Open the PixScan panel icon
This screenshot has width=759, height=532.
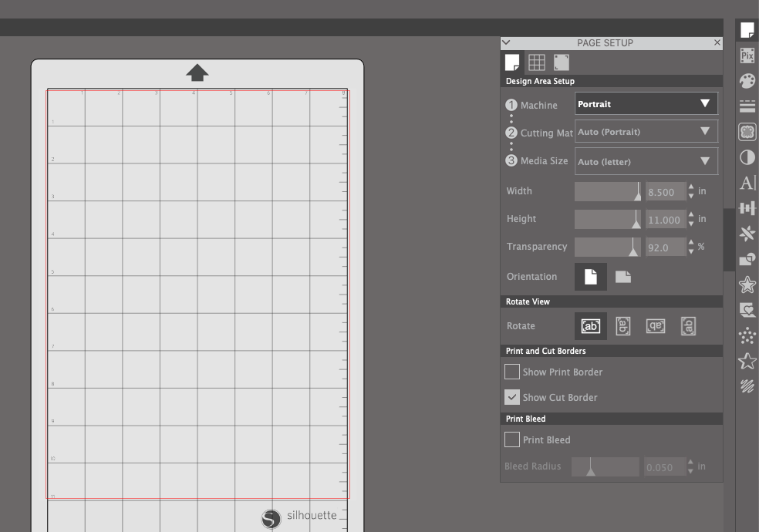point(747,56)
